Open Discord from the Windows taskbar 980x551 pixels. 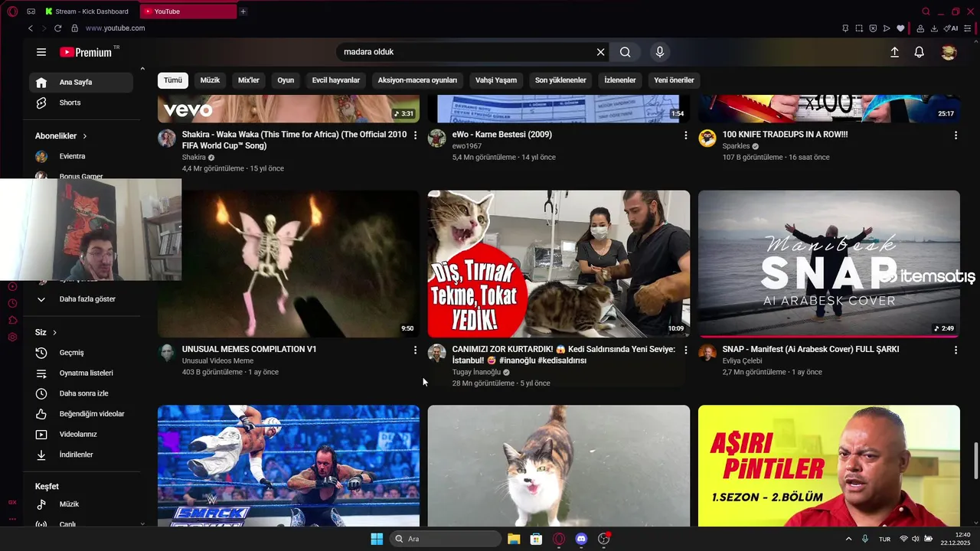tap(581, 539)
